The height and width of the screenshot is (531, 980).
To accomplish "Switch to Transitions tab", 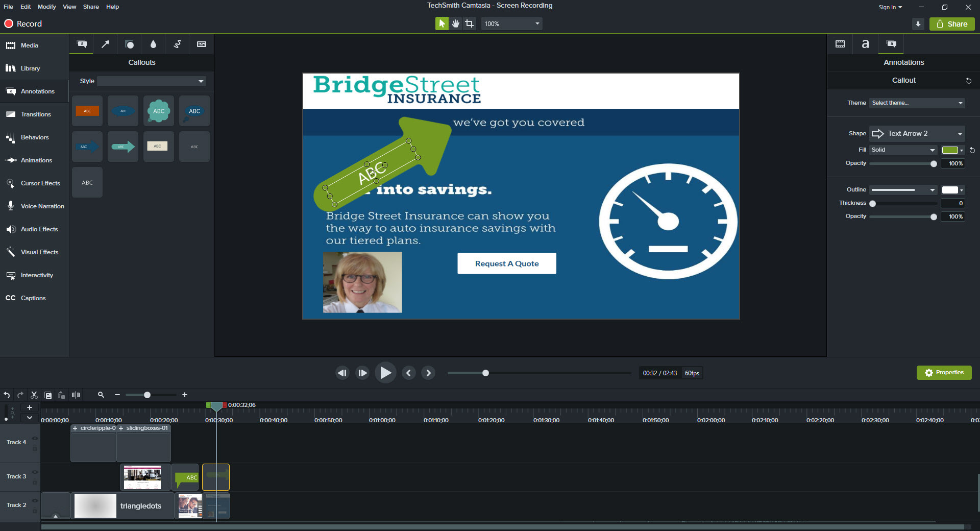I will (x=34, y=114).
